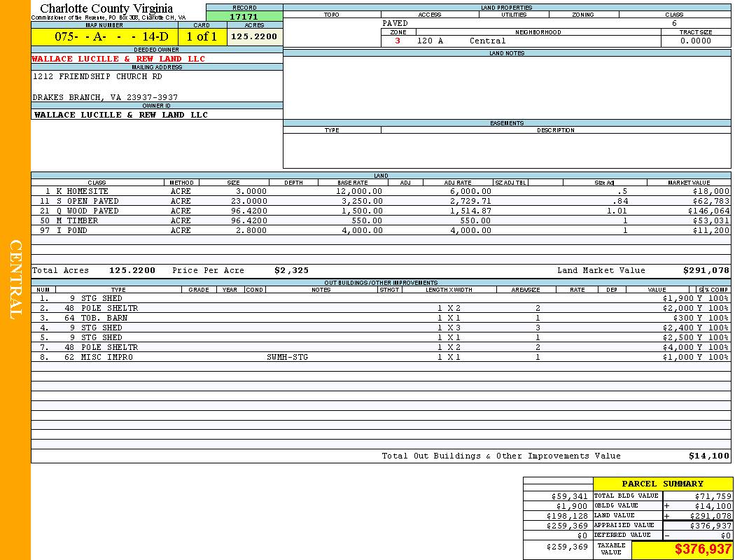This screenshot has height=560, width=735.
Task: Click the neighborhood value 'Central' in Land Properties
Action: tap(487, 41)
